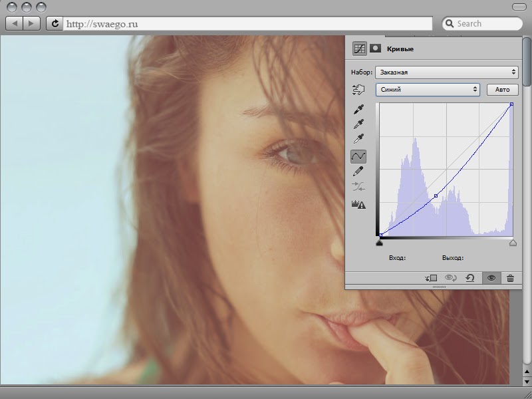Click the vertical scrollbar thumb

[527, 61]
